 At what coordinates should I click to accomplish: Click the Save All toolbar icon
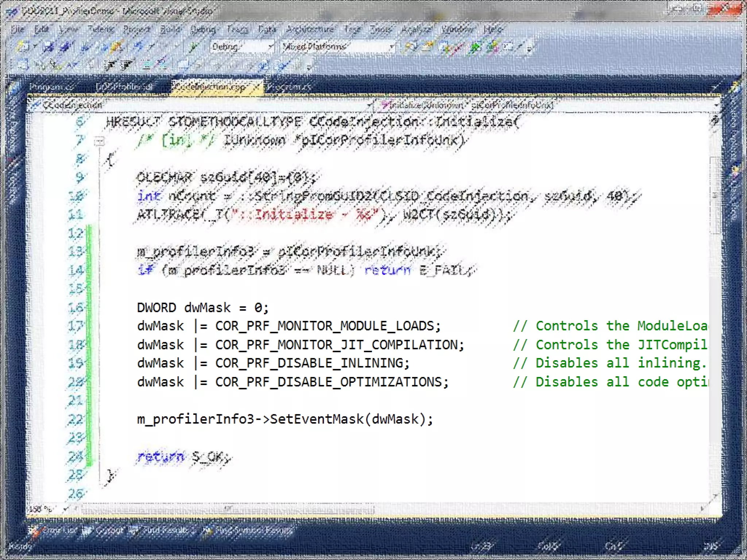[65, 47]
